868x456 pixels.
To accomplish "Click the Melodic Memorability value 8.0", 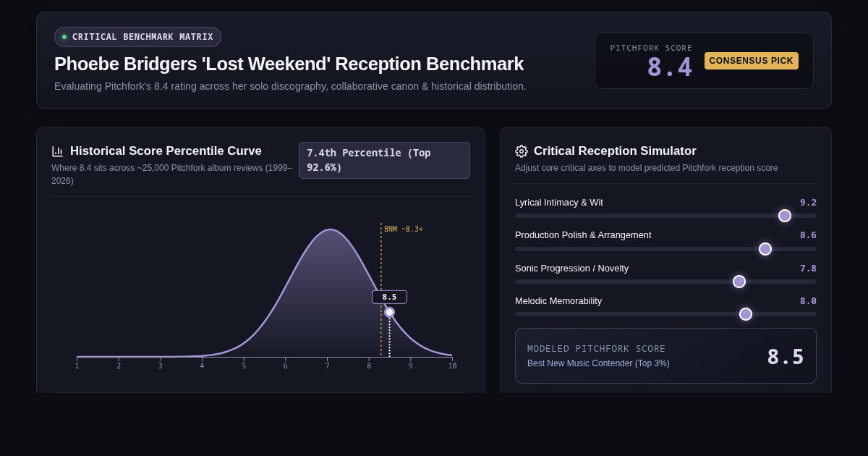I will pos(808,300).
